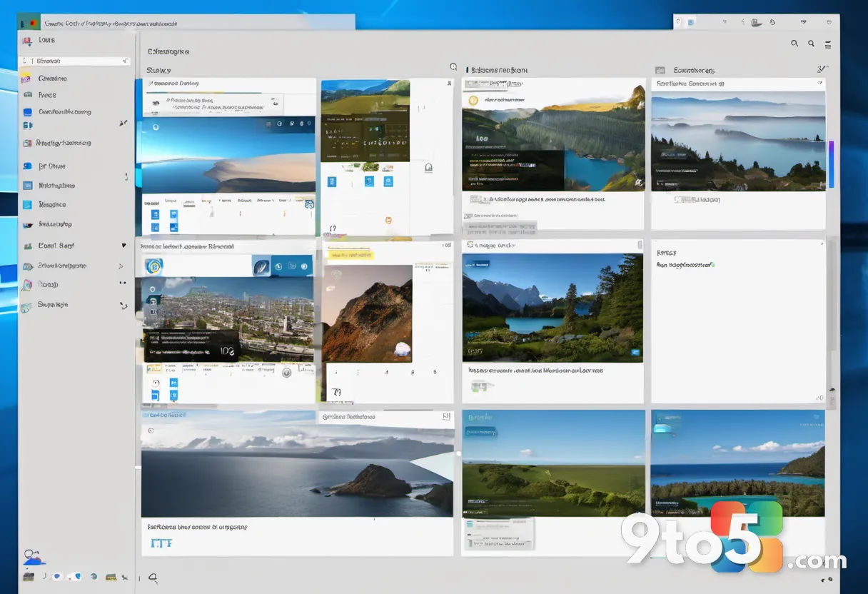Click the yellow highlighted label above the rocky mountain photo
This screenshot has width=868, height=594.
(x=350, y=254)
